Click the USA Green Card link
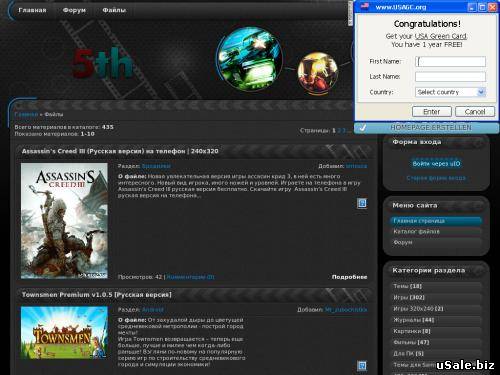 440,36
